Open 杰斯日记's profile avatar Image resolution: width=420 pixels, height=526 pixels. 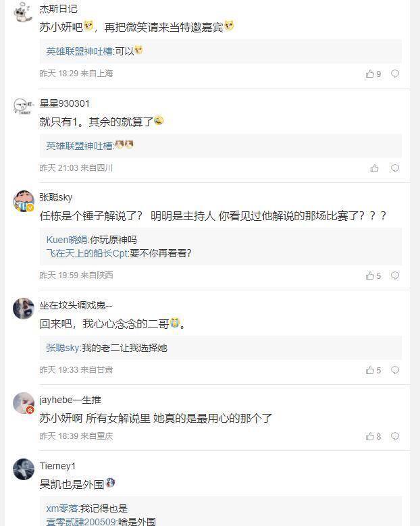point(24,12)
